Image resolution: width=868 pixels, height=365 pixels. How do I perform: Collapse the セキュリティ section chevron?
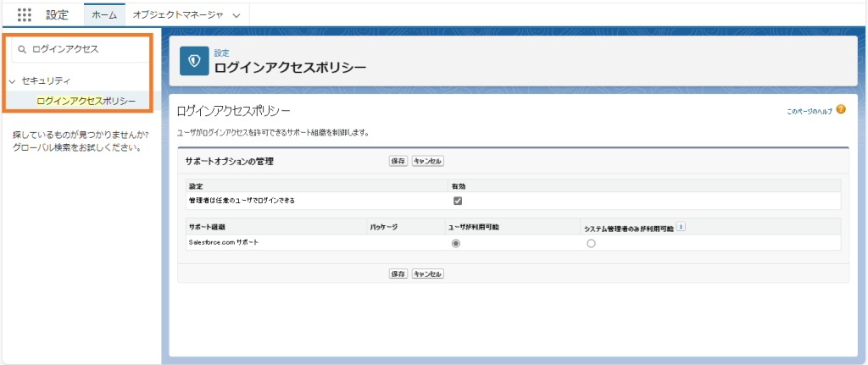12,81
